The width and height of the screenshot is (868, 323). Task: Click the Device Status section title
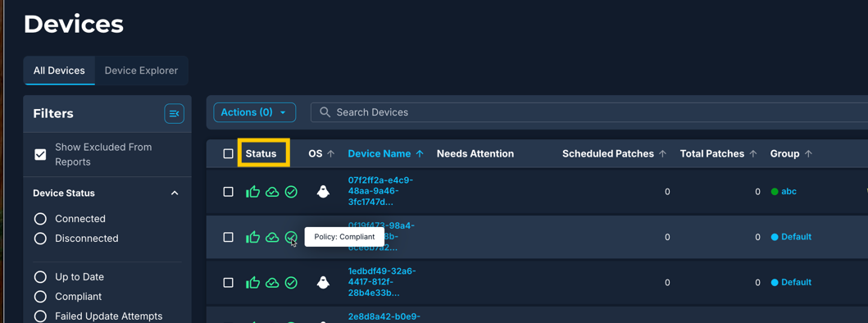coord(64,193)
